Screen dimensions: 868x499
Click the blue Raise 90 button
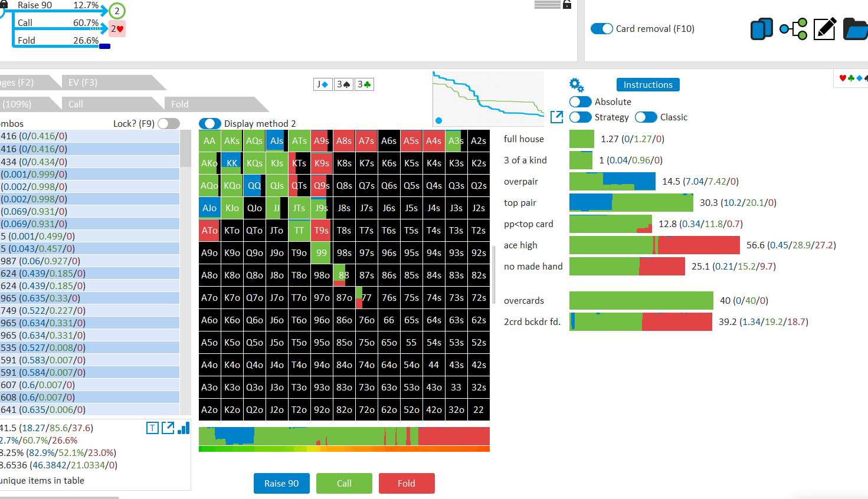(x=281, y=483)
